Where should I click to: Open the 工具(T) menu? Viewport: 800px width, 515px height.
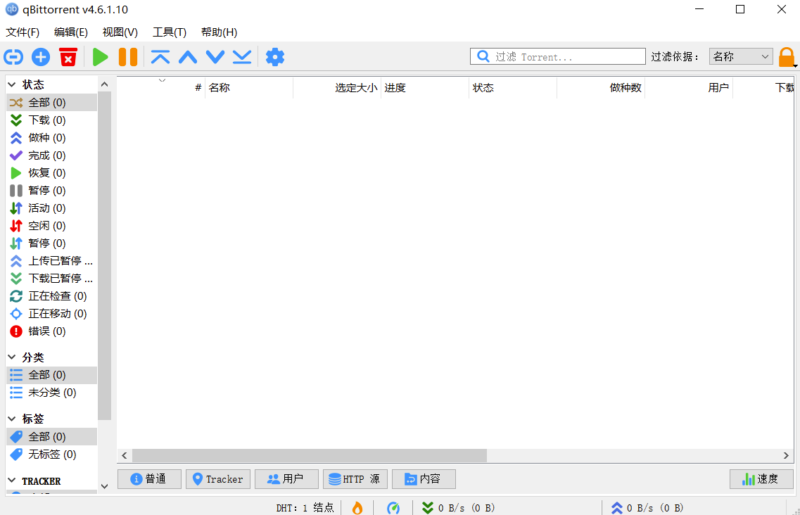(x=169, y=32)
